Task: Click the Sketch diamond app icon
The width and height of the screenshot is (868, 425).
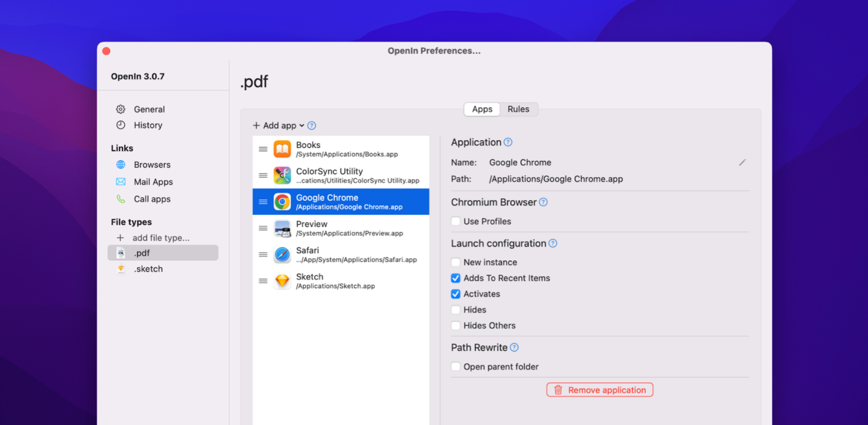Action: pyautogui.click(x=282, y=281)
